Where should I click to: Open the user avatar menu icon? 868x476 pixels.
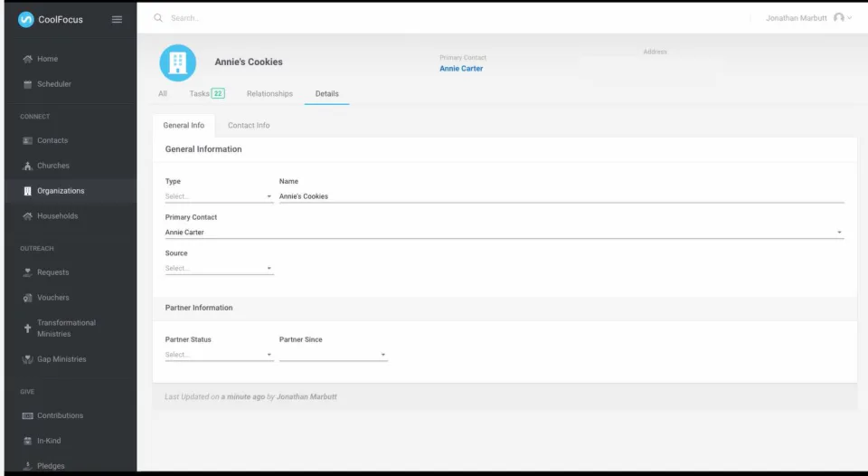pyautogui.click(x=839, y=18)
